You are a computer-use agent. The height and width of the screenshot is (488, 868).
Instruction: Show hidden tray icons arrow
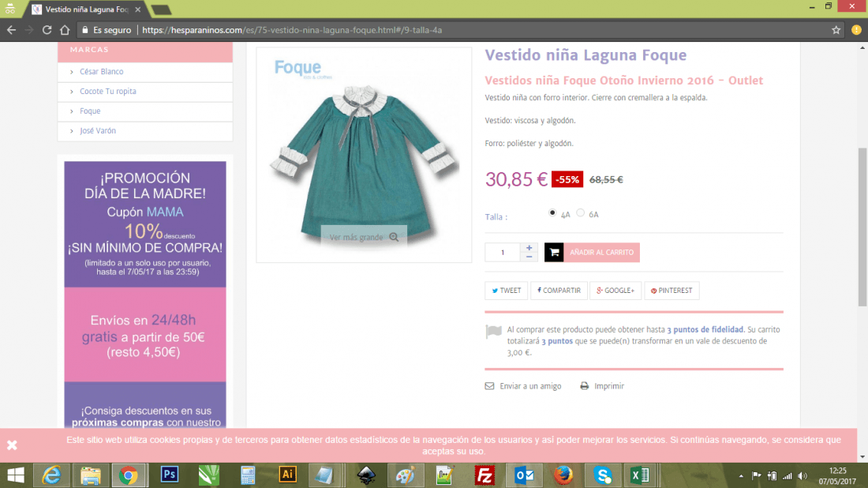point(741,476)
